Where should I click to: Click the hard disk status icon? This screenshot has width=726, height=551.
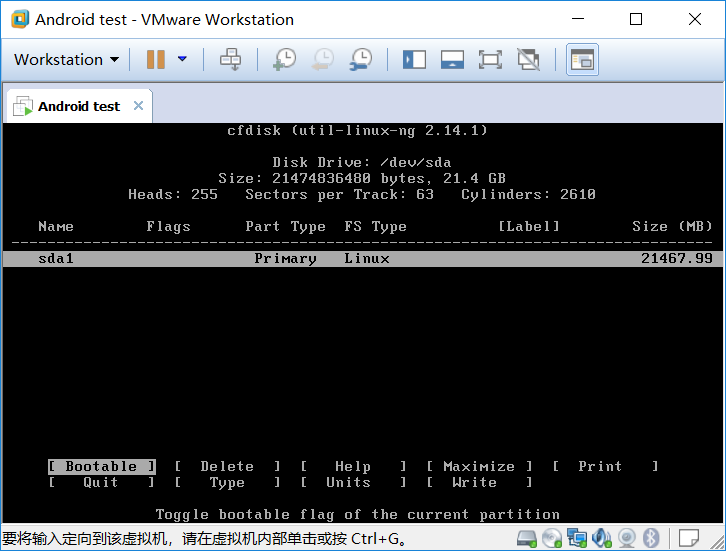click(529, 538)
